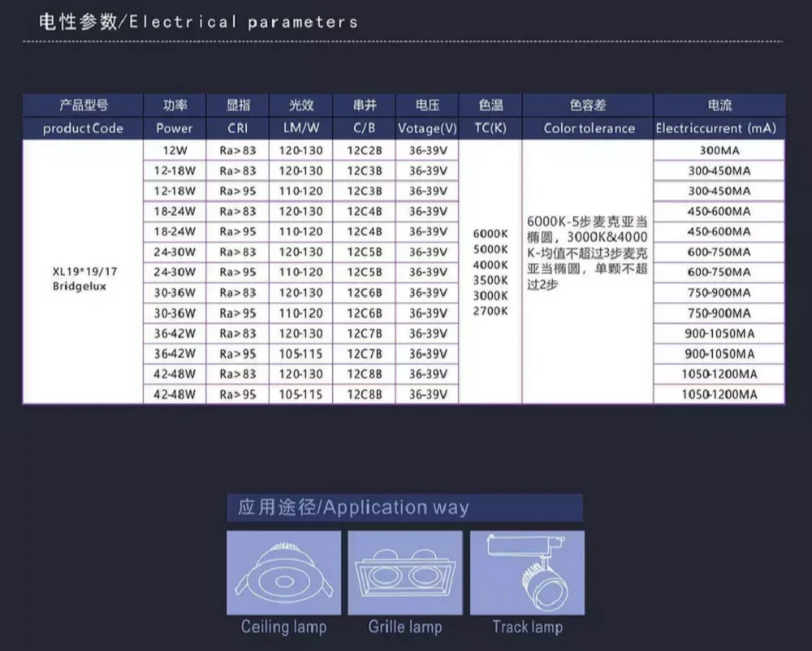Click "12C5B" in the Ra>83 24-30W row
812x651 pixels.
(365, 252)
